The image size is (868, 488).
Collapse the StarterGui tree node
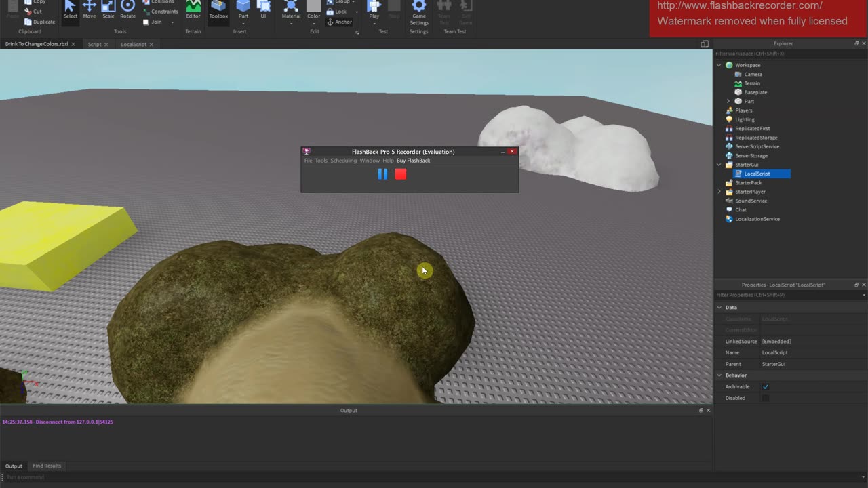click(x=719, y=165)
